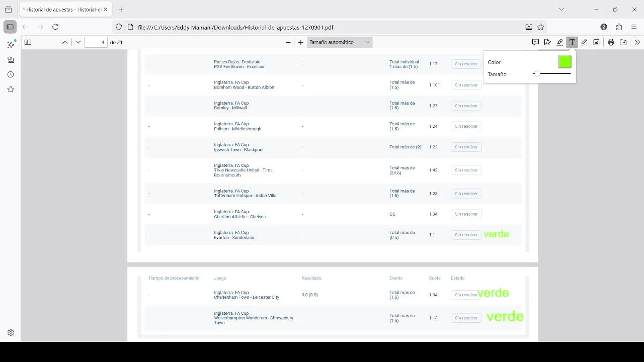Click the Estado column header
Image resolution: width=644 pixels, height=362 pixels.
(457, 278)
